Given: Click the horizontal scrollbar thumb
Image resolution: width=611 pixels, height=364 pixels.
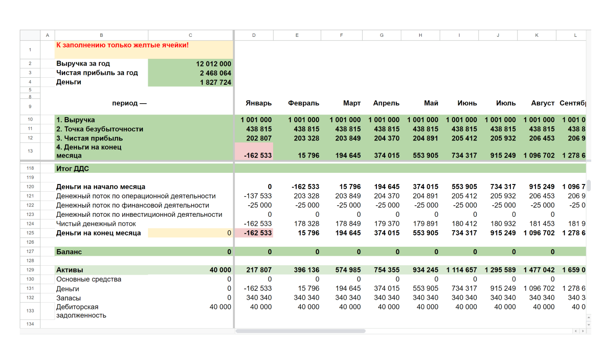Looking at the screenshot, I should 300,331.
